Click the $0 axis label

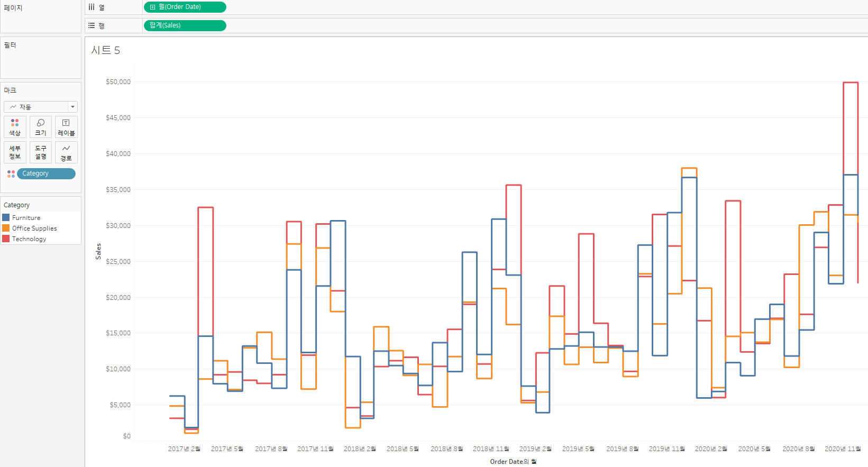click(126, 436)
